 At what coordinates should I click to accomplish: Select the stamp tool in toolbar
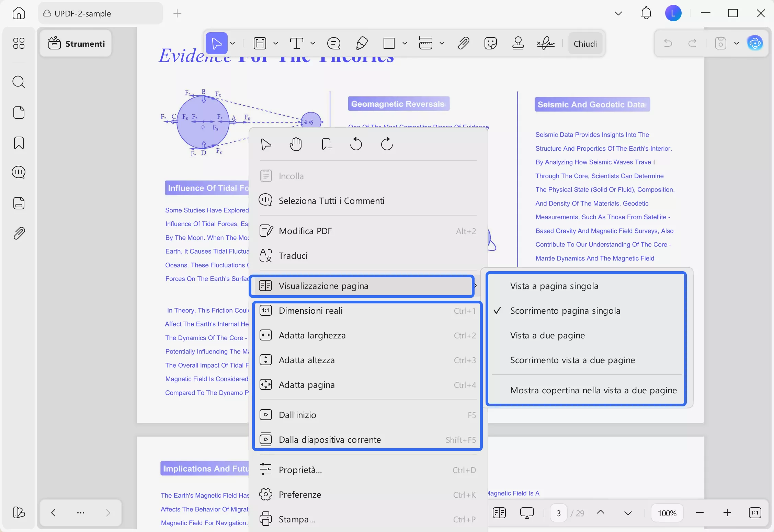tap(518, 44)
